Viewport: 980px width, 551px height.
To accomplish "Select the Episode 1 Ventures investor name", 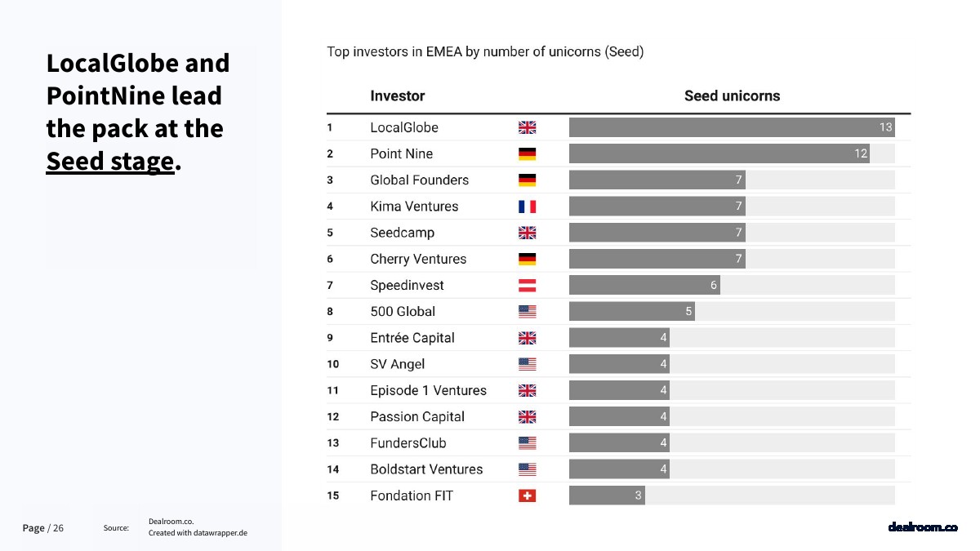I will [x=428, y=390].
